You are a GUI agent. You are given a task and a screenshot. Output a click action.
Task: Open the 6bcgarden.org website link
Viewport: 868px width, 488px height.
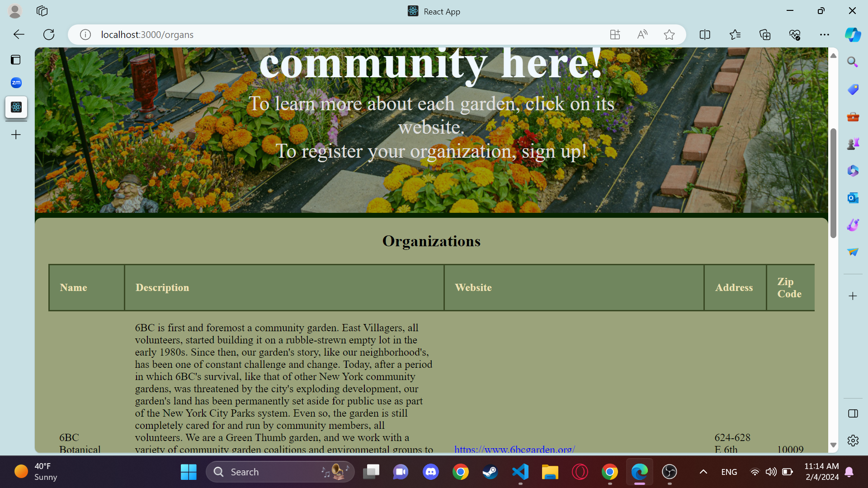[x=514, y=450]
